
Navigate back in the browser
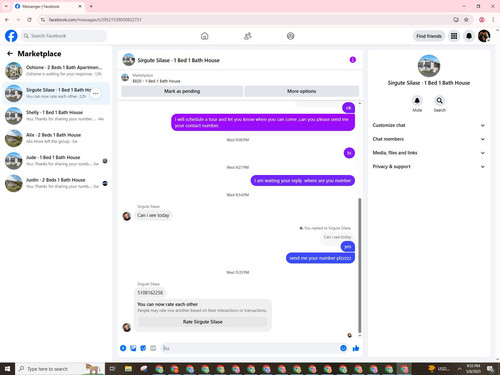7,20
